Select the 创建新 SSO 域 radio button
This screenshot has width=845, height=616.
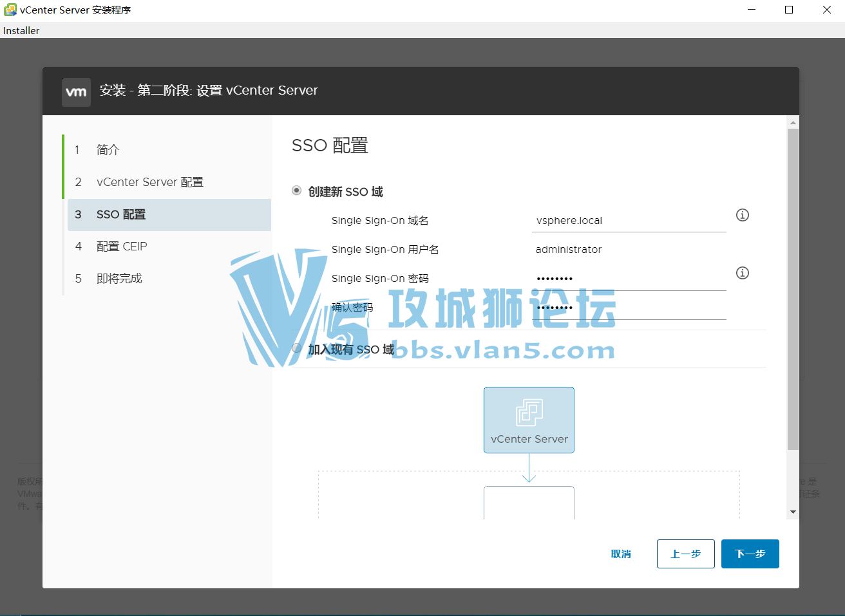296,190
